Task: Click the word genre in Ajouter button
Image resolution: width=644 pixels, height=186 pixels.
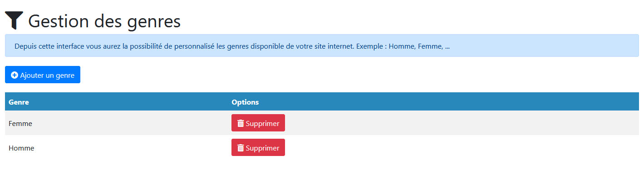Action: pos(65,75)
